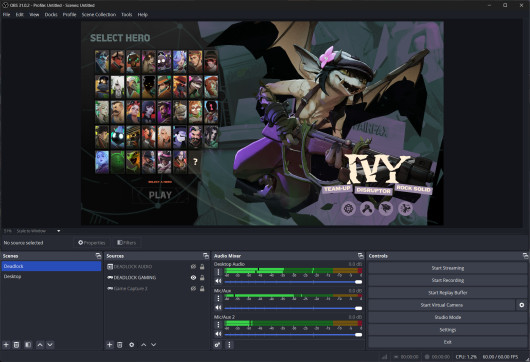Click the FPS readout in status bar

click(500, 357)
